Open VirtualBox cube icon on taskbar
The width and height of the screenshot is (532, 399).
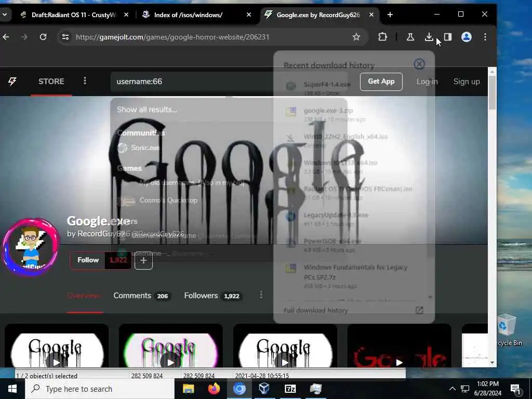[264, 389]
